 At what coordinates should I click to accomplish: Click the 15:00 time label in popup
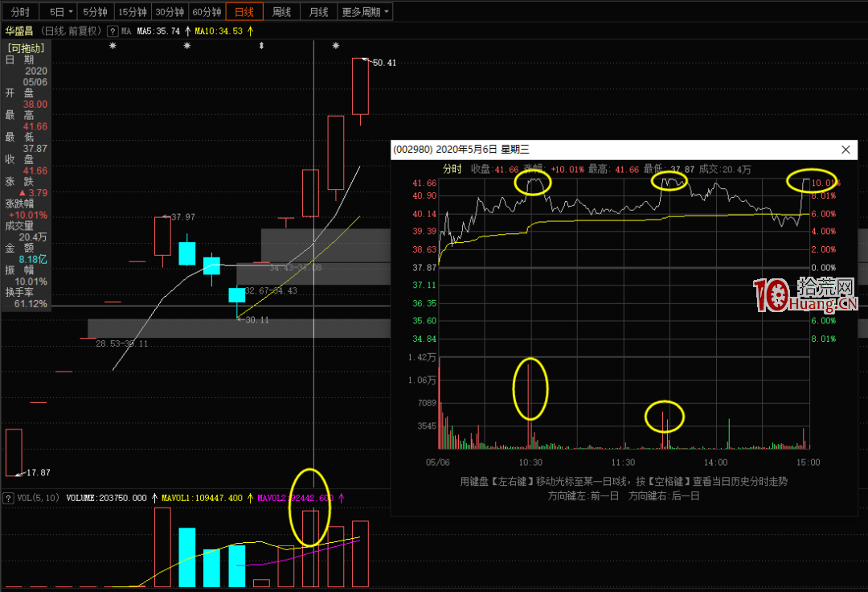pyautogui.click(x=809, y=462)
